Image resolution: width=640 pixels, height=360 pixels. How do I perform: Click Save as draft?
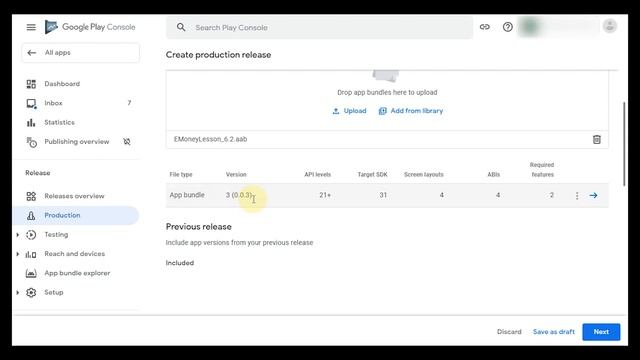(x=553, y=332)
